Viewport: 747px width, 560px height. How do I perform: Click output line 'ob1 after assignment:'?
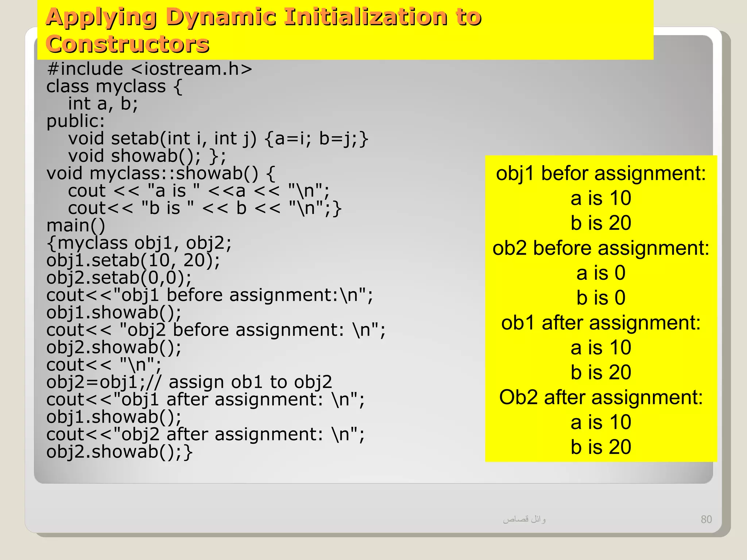coord(601,323)
